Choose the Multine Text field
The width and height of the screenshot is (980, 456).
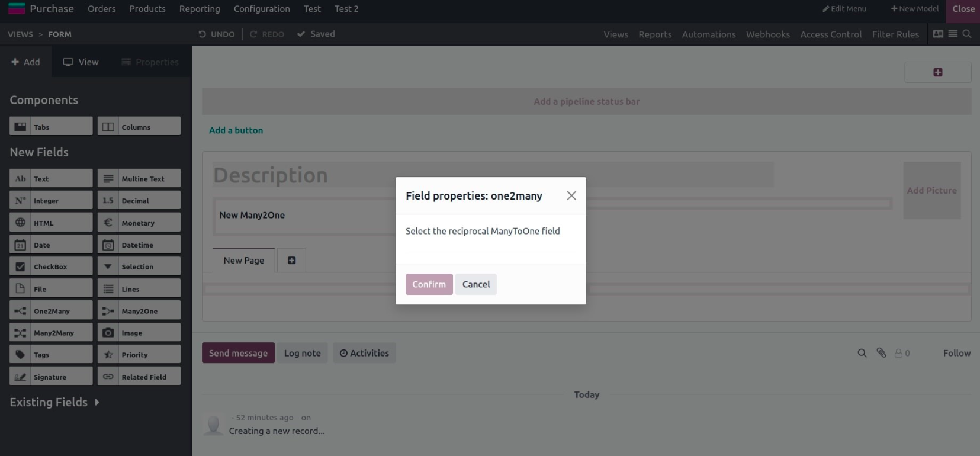tap(139, 178)
